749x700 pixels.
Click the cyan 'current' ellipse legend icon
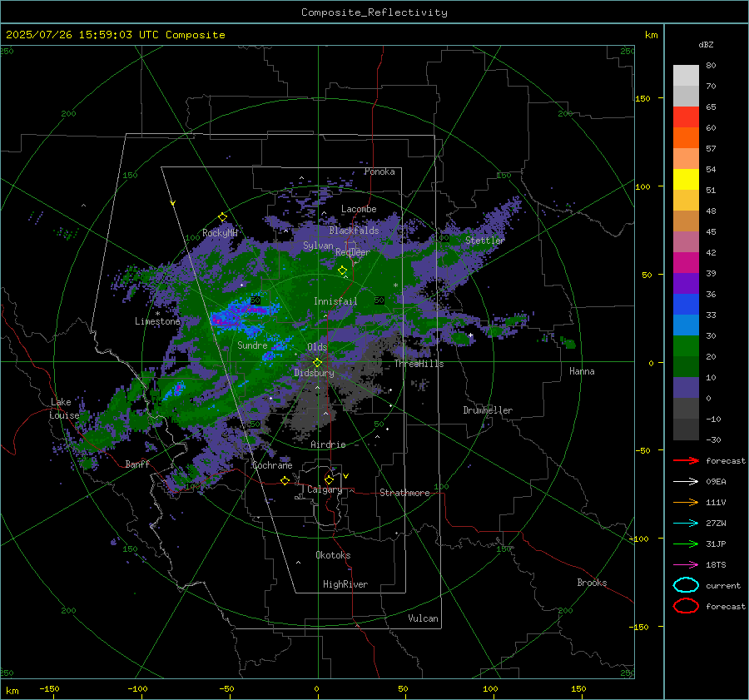click(x=686, y=585)
